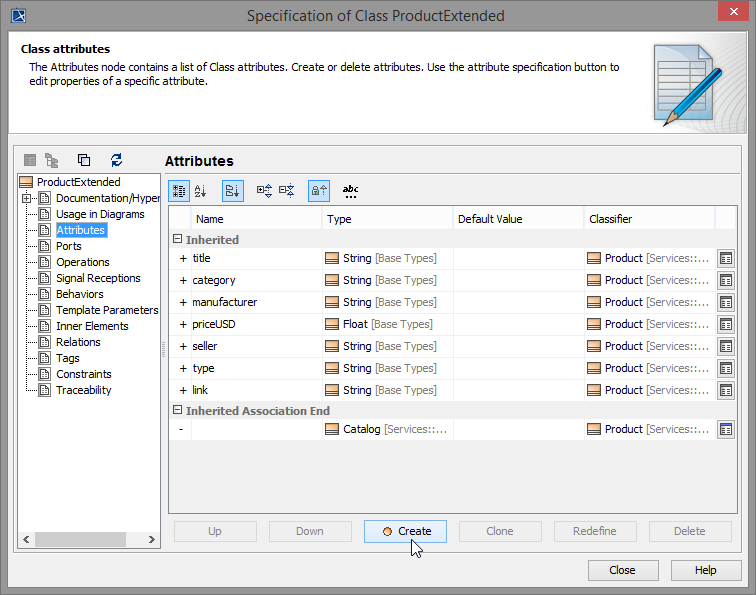The height and width of the screenshot is (595, 756).
Task: Toggle the sort-by-hierarchy arrow button
Action: click(232, 190)
